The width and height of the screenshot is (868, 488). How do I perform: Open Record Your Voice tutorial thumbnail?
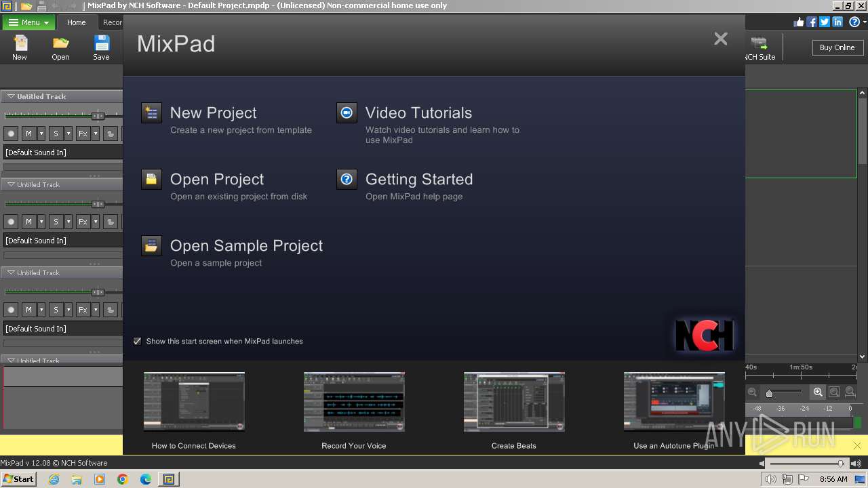(x=354, y=401)
